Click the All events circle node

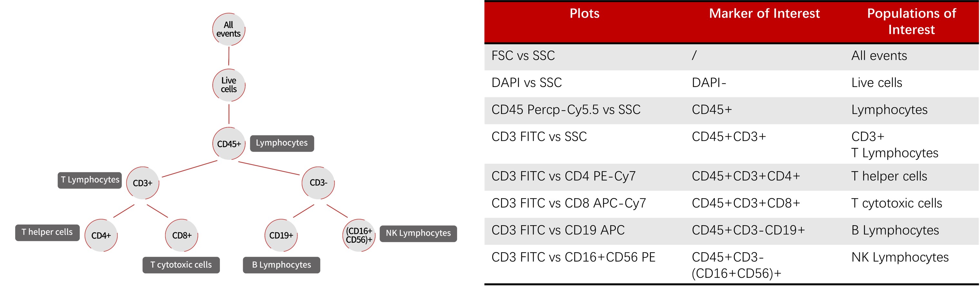(229, 29)
